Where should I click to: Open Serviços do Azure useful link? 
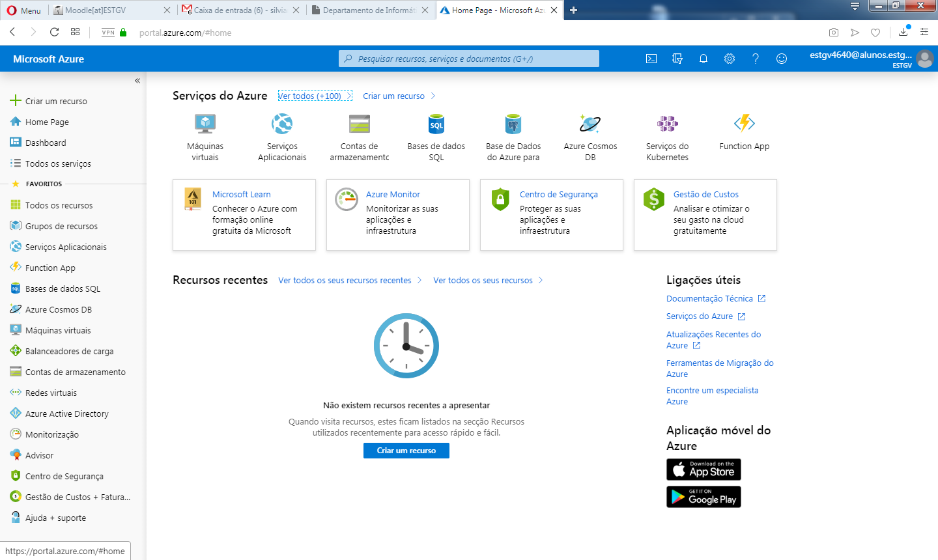(x=705, y=316)
